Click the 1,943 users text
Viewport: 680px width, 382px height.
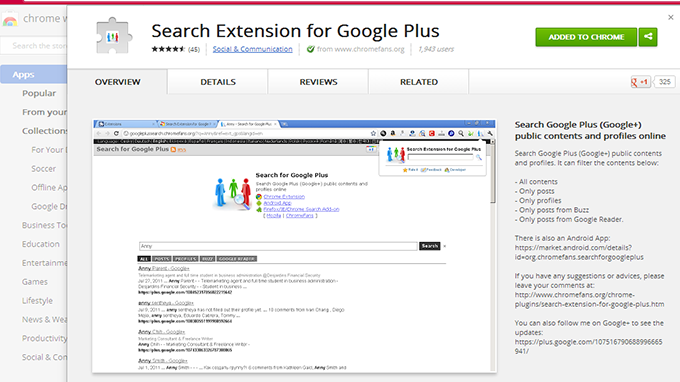436,49
